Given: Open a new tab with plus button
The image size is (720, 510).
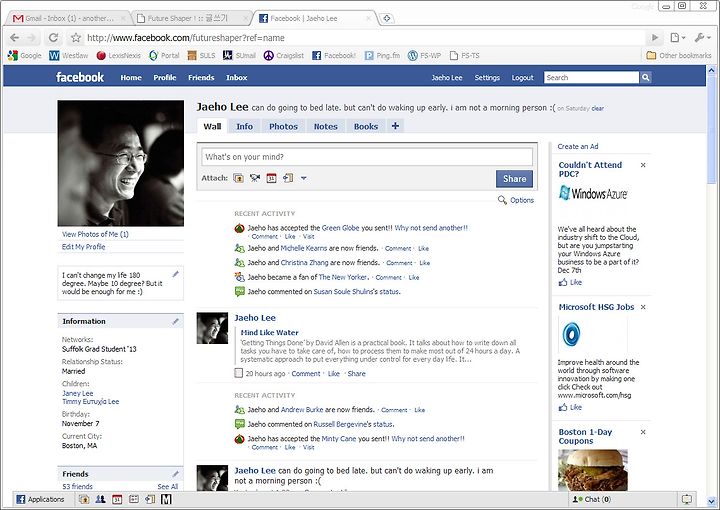Looking at the screenshot, I should pyautogui.click(x=387, y=18).
